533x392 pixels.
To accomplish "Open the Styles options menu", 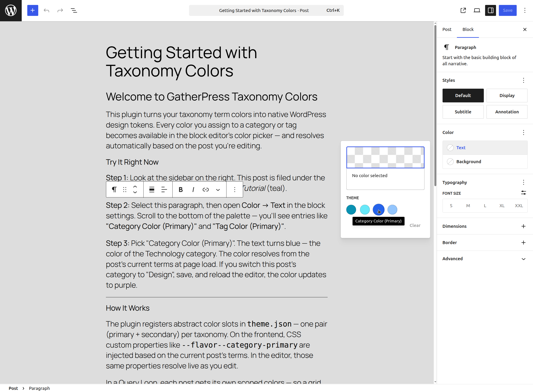I will click(524, 80).
